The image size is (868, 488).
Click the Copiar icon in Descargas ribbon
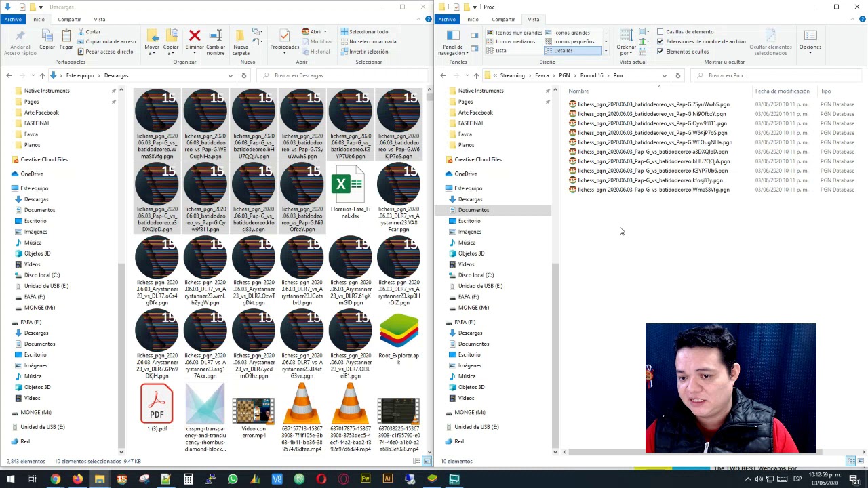47,40
